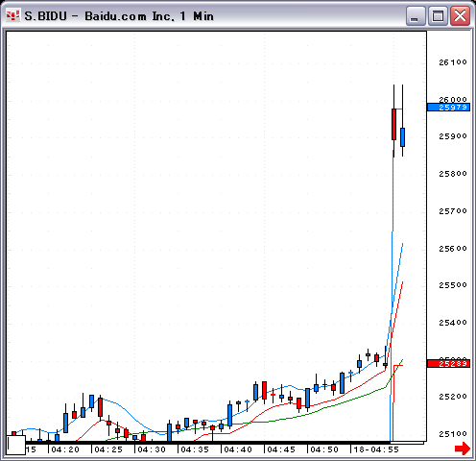
Task: Click the white square box at chart corner
Action: 16,445
